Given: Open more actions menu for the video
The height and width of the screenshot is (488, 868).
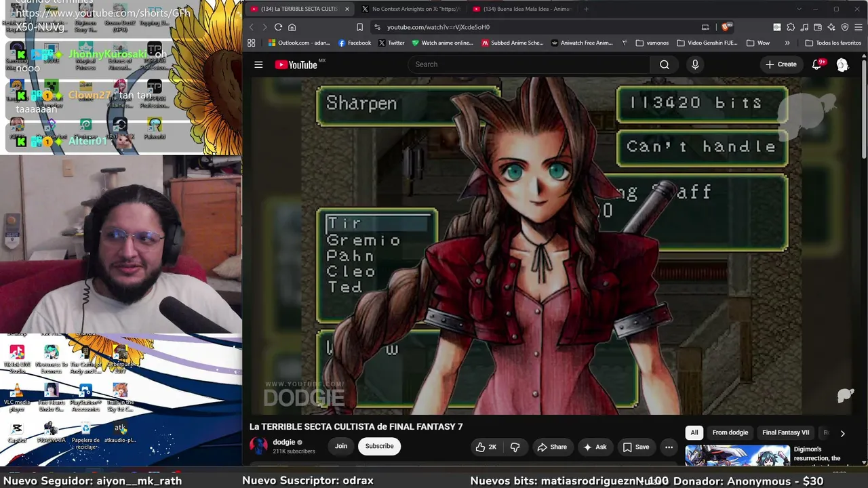Looking at the screenshot, I should click(x=669, y=447).
